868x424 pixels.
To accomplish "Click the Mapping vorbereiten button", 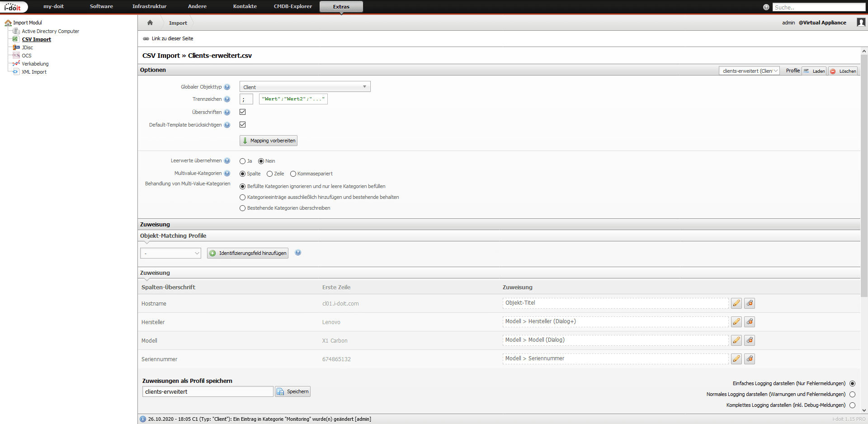I will pyautogui.click(x=268, y=141).
